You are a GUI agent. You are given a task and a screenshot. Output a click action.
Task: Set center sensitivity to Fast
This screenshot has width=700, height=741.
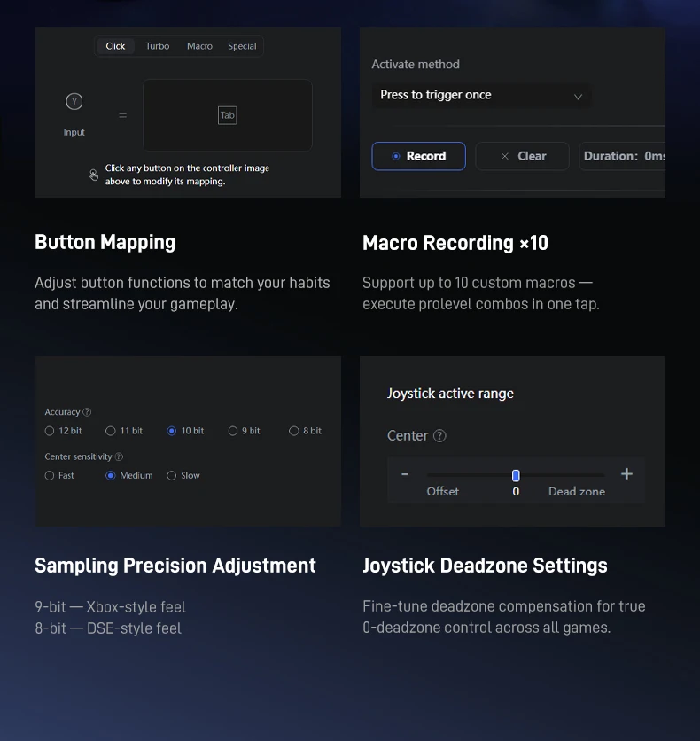click(50, 476)
